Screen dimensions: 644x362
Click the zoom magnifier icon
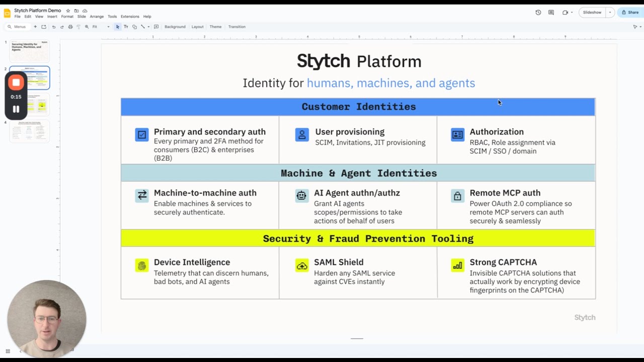[87, 27]
